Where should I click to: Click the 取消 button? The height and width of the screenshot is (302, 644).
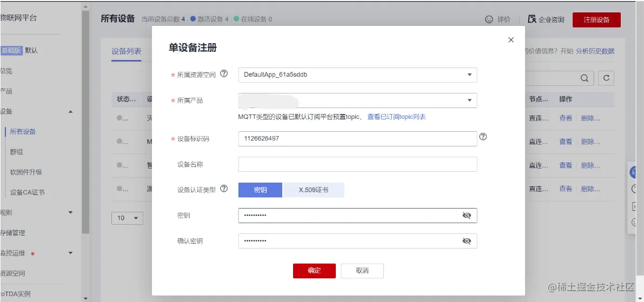coord(362,271)
